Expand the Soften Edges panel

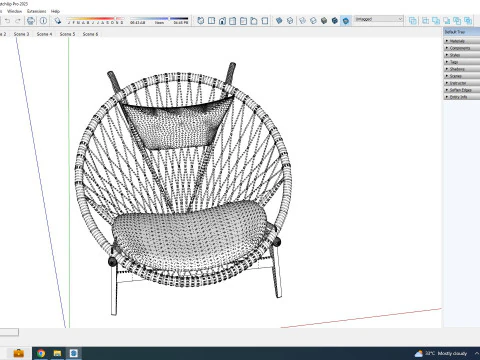click(462, 90)
